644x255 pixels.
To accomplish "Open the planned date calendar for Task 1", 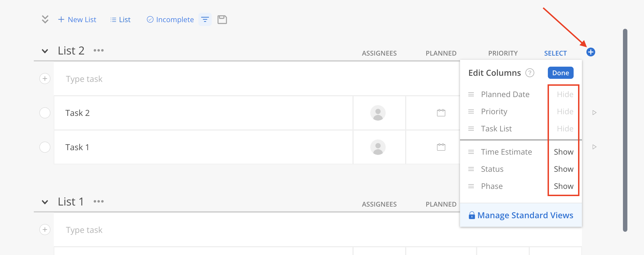I will pos(441,147).
